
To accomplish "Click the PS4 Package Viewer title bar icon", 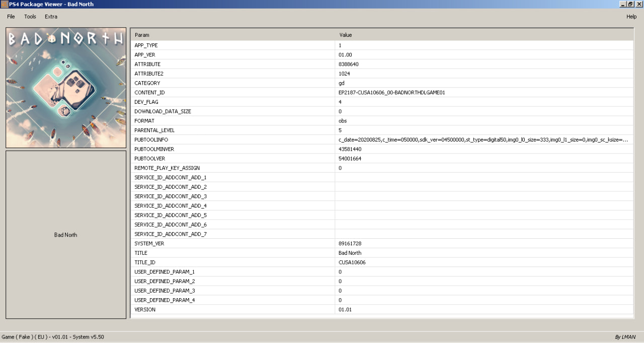I will tap(4, 4).
